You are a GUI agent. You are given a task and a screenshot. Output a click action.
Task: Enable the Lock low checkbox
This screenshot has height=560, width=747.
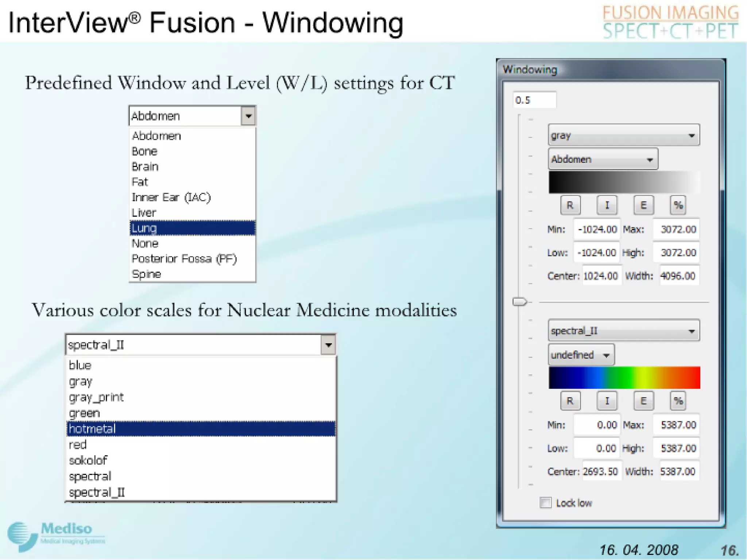[546, 503]
